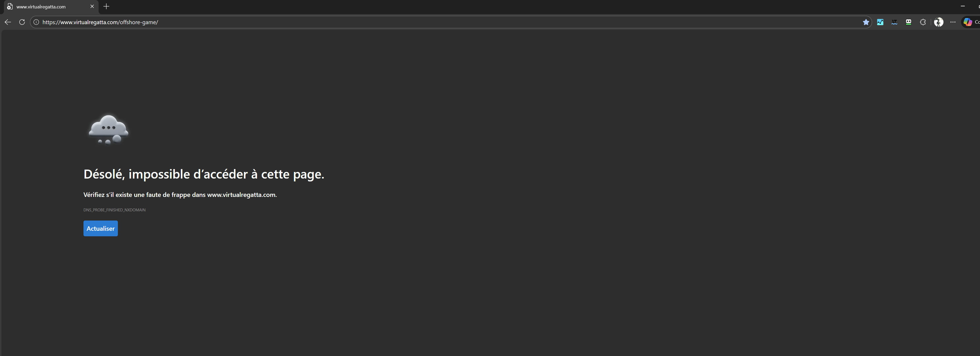Screen dimensions: 980x356
Task: Select the www.virtualregatta.com tab
Action: [x=46, y=7]
